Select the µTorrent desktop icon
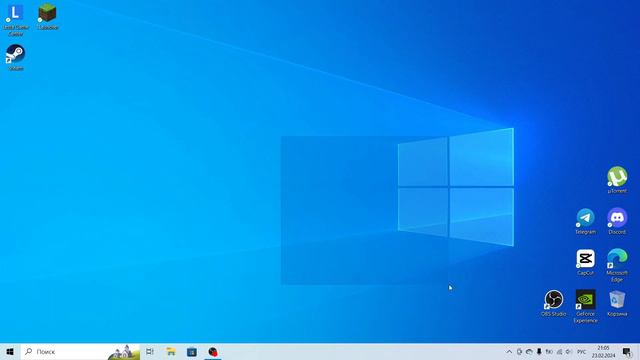The width and height of the screenshot is (640, 360). tap(617, 180)
